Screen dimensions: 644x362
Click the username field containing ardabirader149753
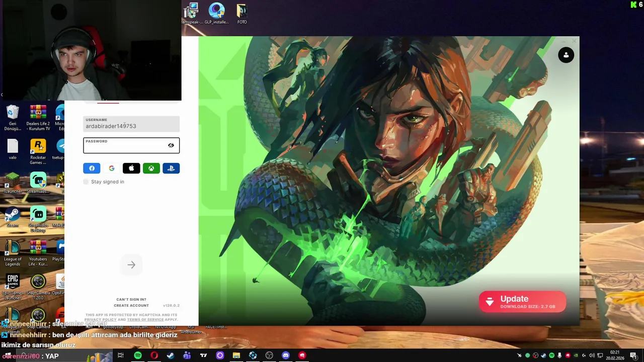pos(131,124)
